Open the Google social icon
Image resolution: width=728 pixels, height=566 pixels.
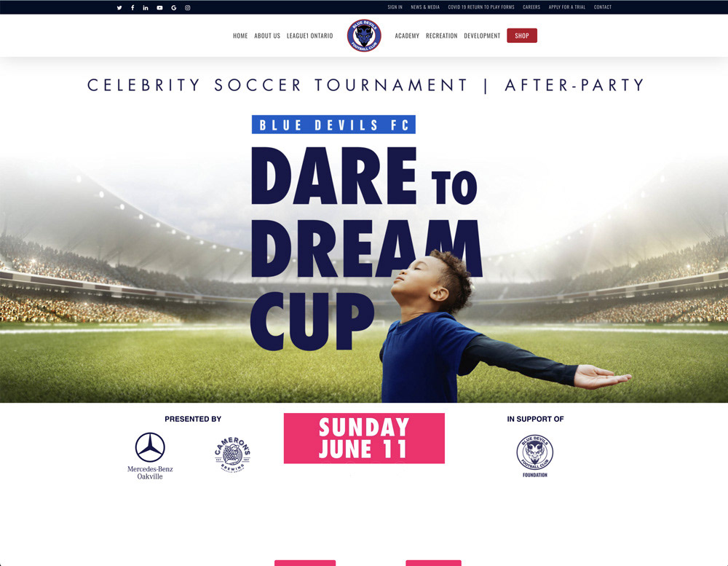tap(174, 7)
